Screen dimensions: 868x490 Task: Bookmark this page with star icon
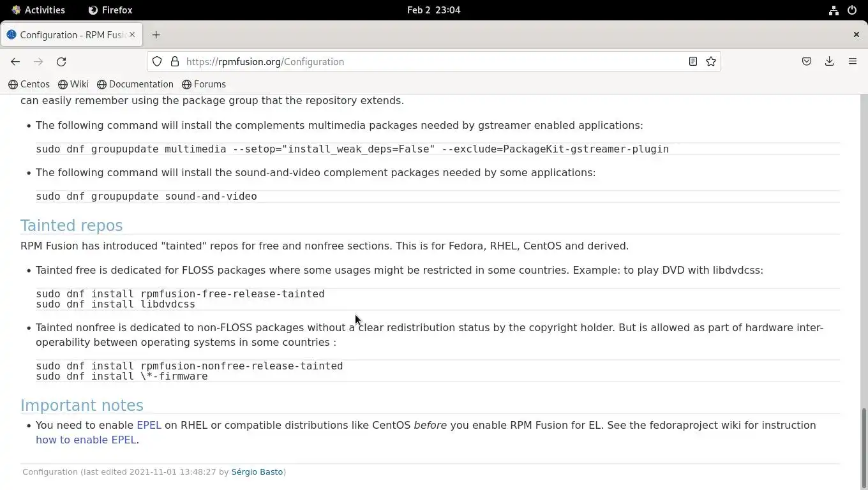tap(711, 62)
